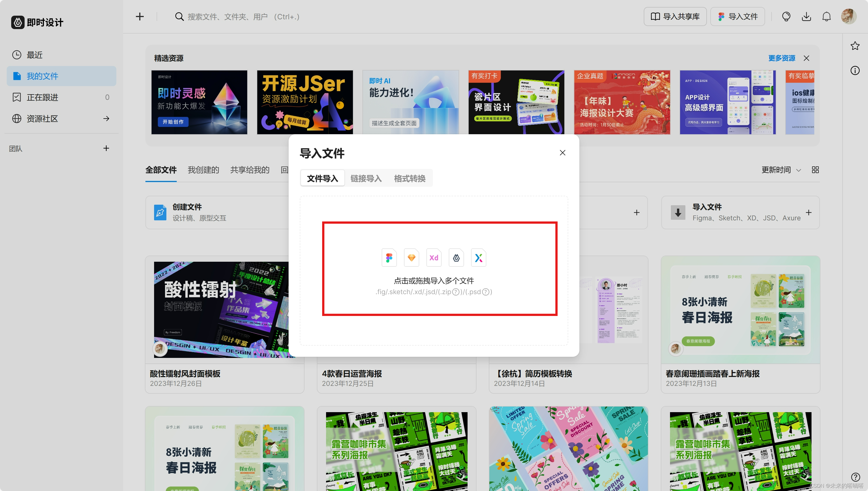Click the Axure file type icon in the dialog
Screen dimensions: 868x491
pos(478,258)
